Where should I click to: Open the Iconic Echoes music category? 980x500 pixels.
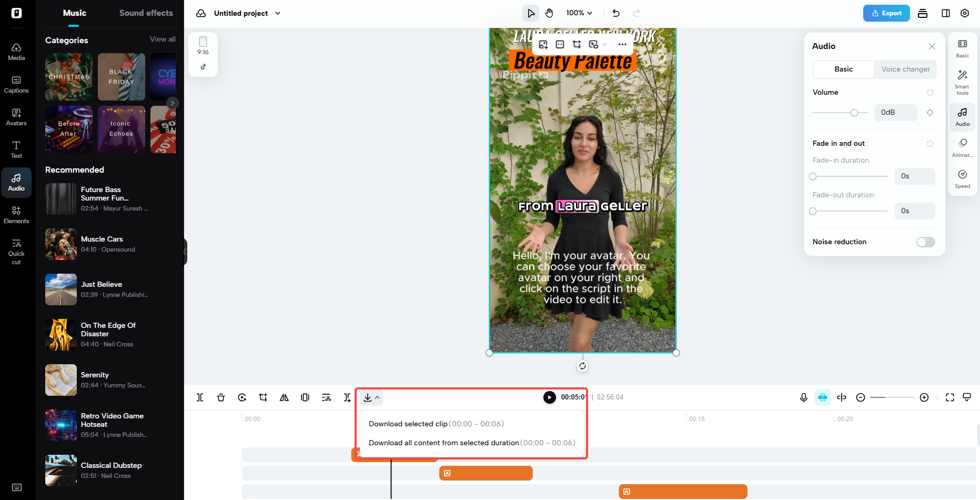tap(122, 129)
